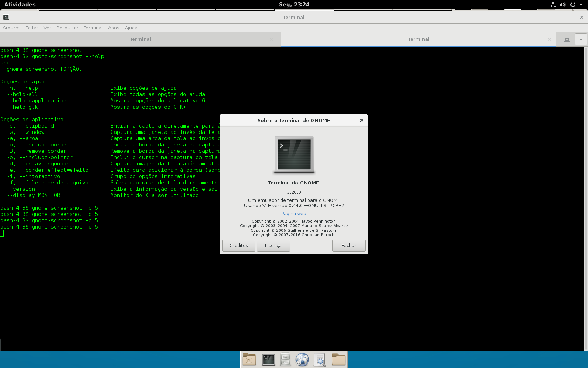
Task: Open the desktop folder in the dock
Action: tap(249, 360)
